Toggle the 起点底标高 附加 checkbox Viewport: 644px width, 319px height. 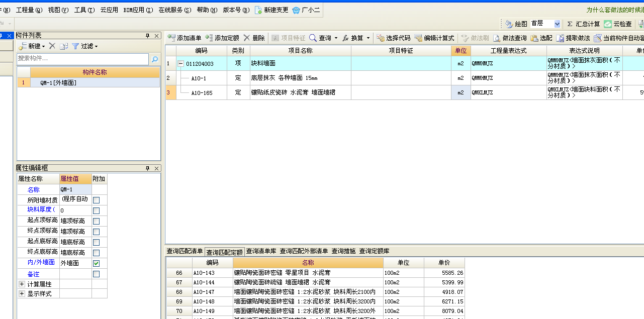(97, 242)
